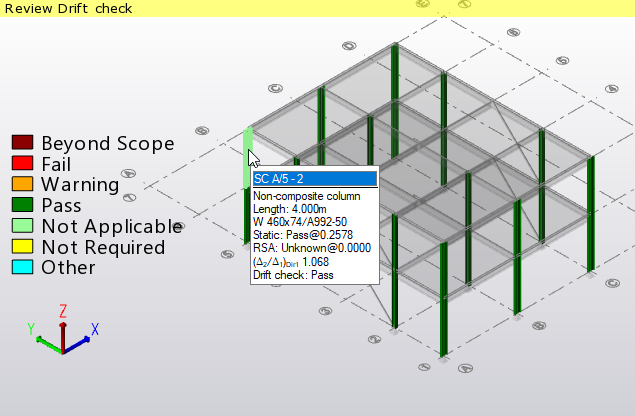
Task: Click the cyan Other legend swatch
Action: 22,267
